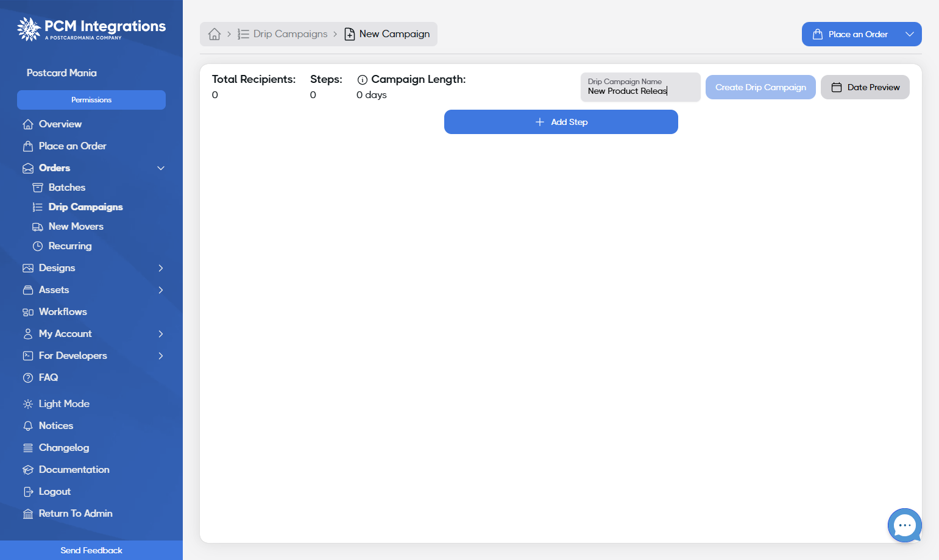The height and width of the screenshot is (560, 939).
Task: Collapse the Orders menu chevron
Action: 161,168
